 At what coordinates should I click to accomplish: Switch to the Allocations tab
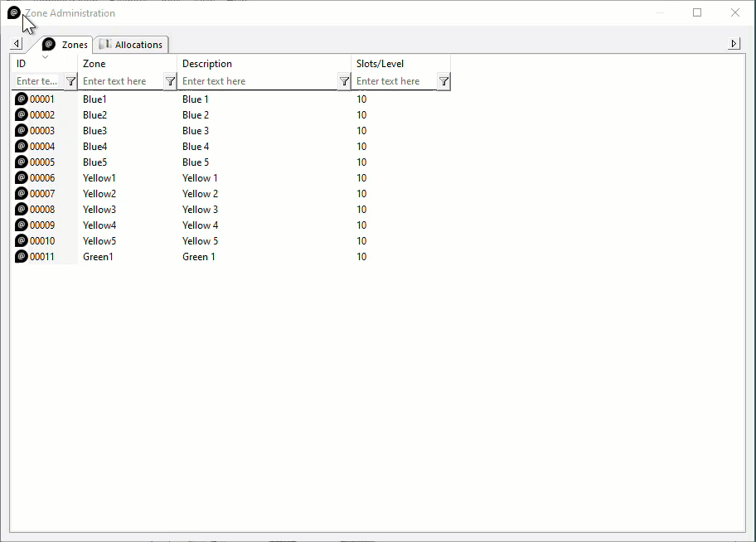point(131,45)
